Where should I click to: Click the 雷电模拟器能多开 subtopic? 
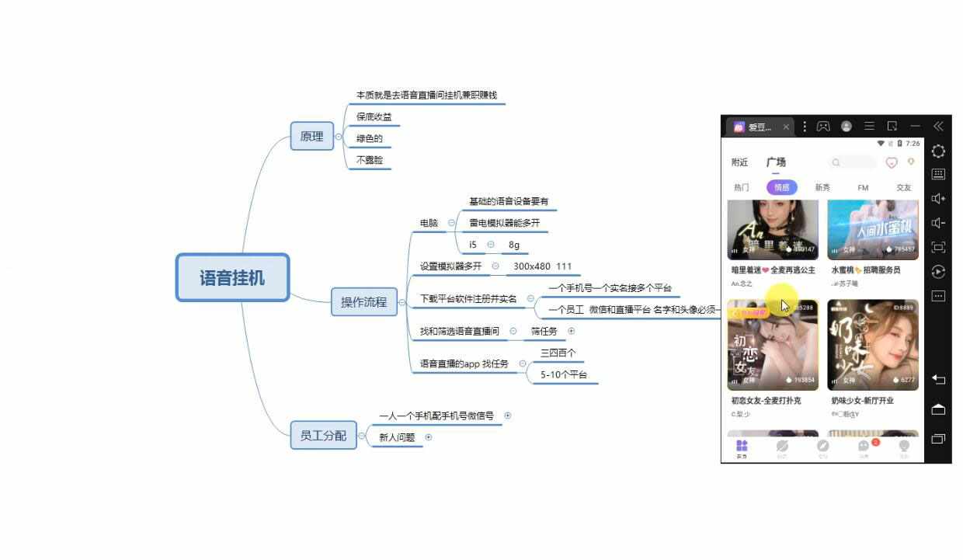[504, 223]
